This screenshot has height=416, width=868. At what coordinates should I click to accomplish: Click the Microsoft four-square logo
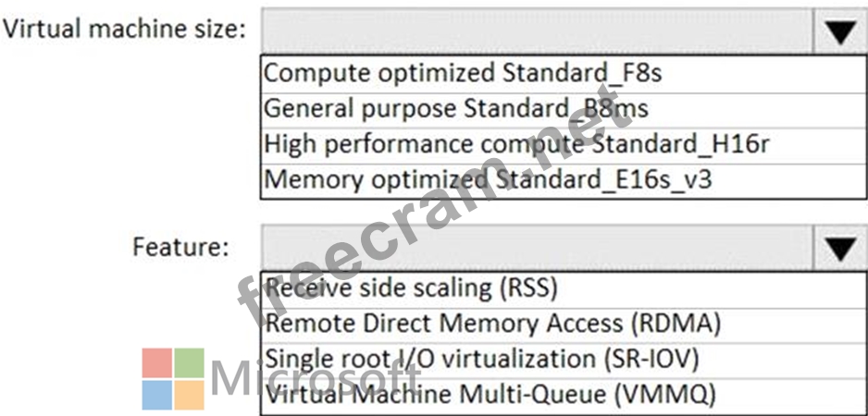click(x=173, y=379)
